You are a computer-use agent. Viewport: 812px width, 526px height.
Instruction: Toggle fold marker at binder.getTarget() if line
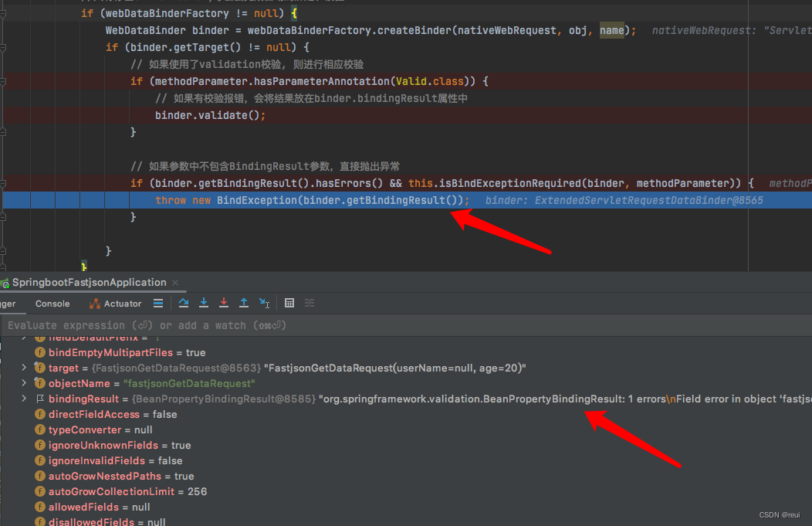pos(3,48)
